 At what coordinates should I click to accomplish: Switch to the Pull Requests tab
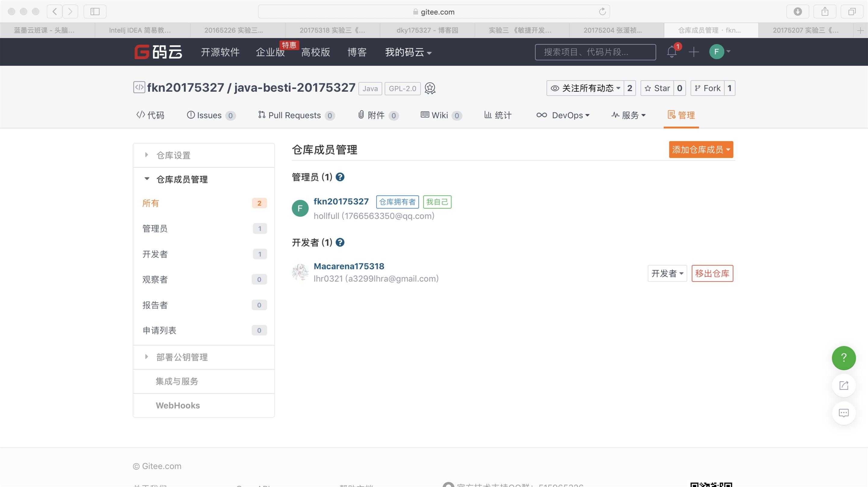296,115
